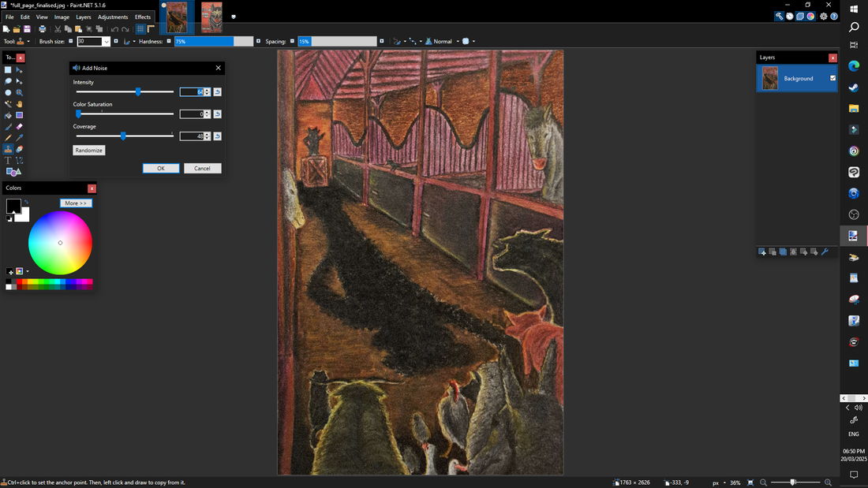Select the Text tool
Viewport: 868px width, 488px height.
tap(8, 161)
